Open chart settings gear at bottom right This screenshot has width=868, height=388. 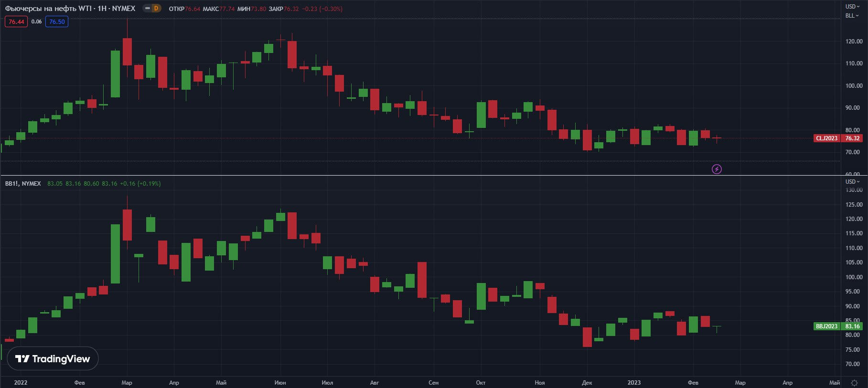click(x=854, y=383)
